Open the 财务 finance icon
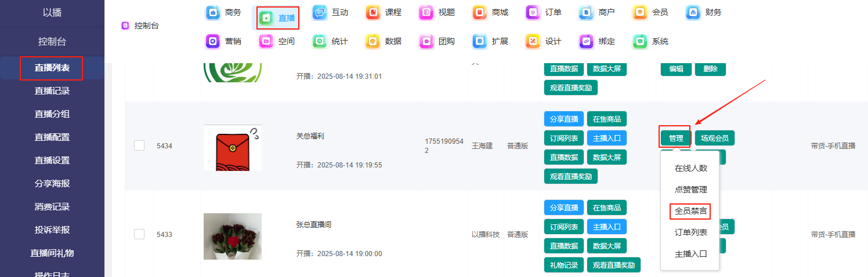Viewport: 868px width, 277px height. coord(693,13)
